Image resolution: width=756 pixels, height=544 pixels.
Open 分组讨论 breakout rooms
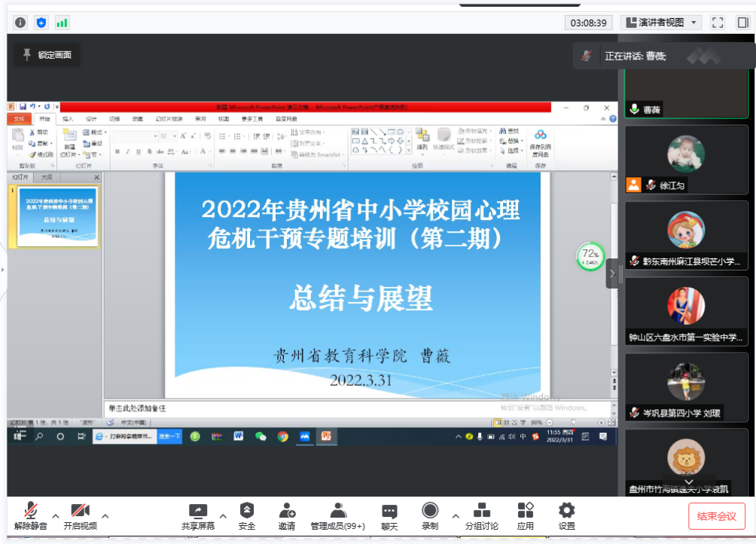482,516
